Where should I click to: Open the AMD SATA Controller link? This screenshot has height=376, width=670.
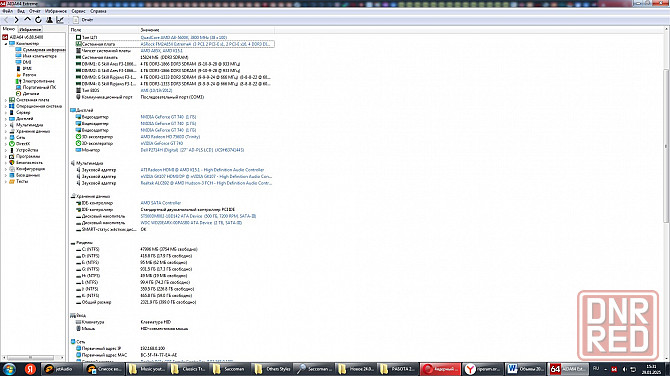pos(161,203)
